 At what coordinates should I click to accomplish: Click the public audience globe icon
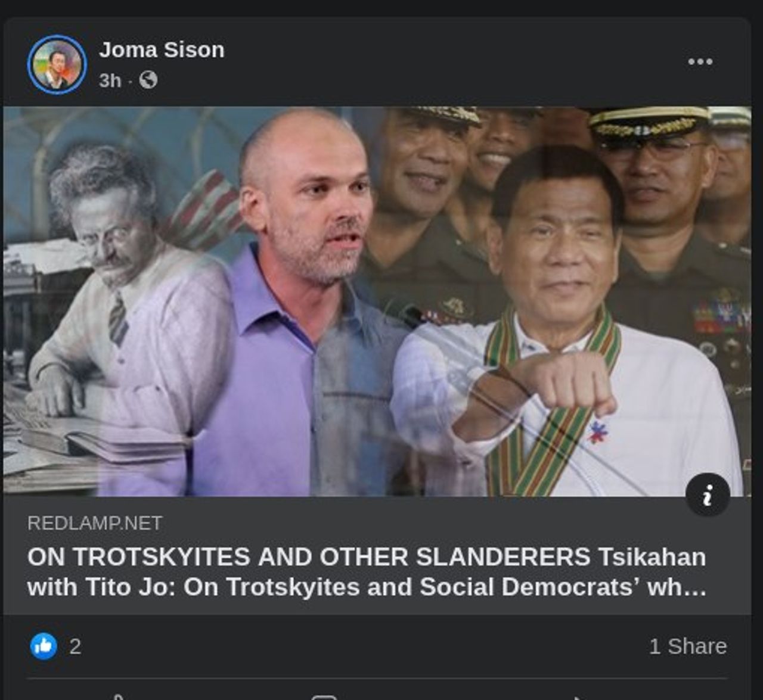(148, 80)
